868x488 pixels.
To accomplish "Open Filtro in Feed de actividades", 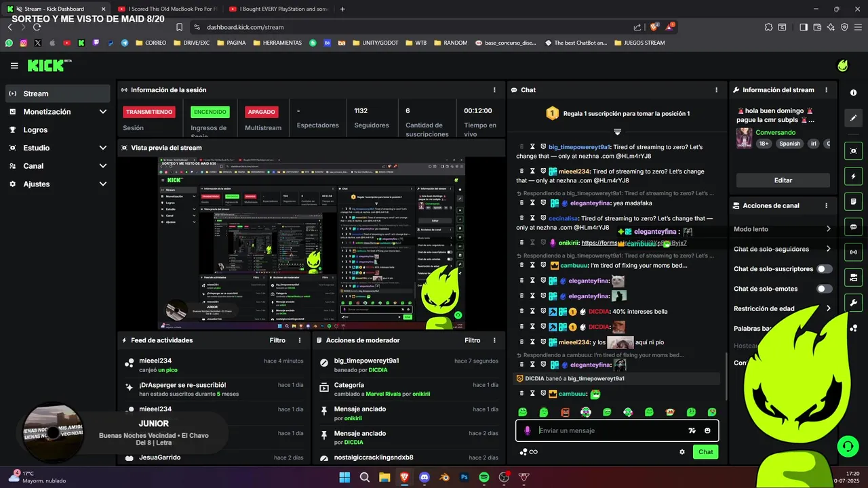I will point(277,340).
